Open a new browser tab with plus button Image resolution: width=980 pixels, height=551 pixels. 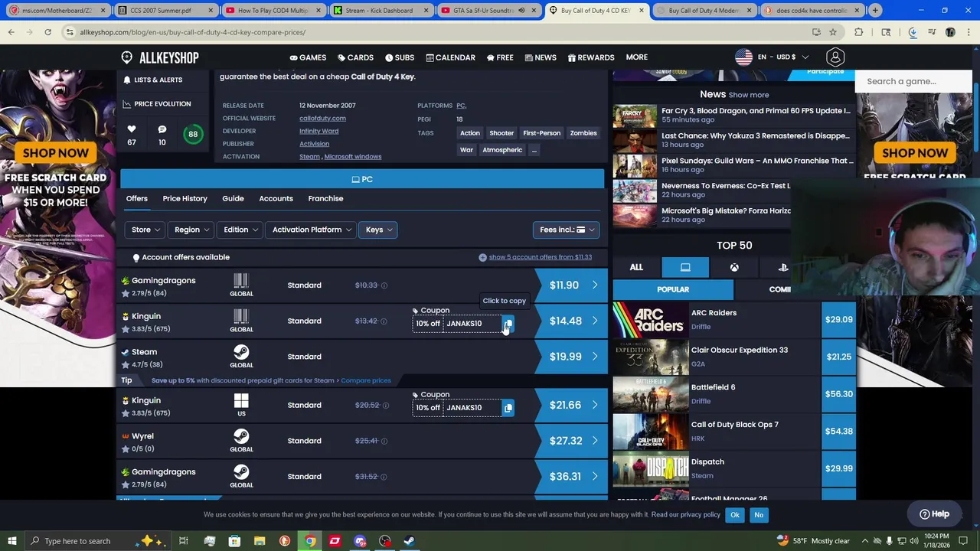point(875,11)
